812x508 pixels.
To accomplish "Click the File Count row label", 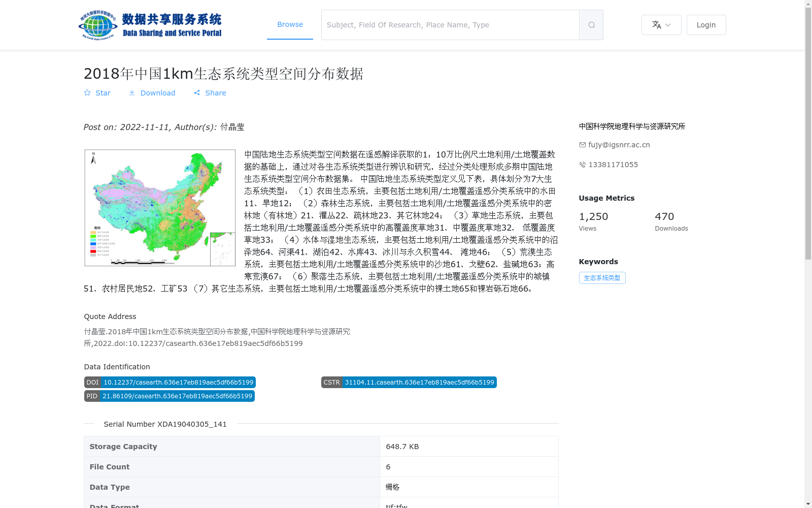I will tap(110, 467).
